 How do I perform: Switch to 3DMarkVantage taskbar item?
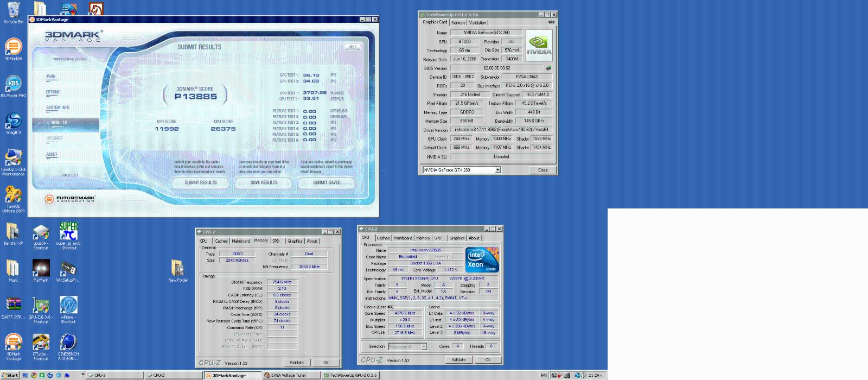pos(233,375)
